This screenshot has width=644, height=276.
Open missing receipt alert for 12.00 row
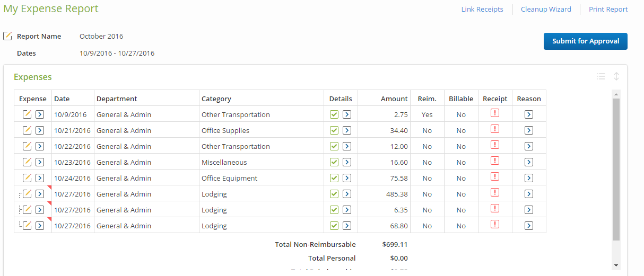(495, 145)
